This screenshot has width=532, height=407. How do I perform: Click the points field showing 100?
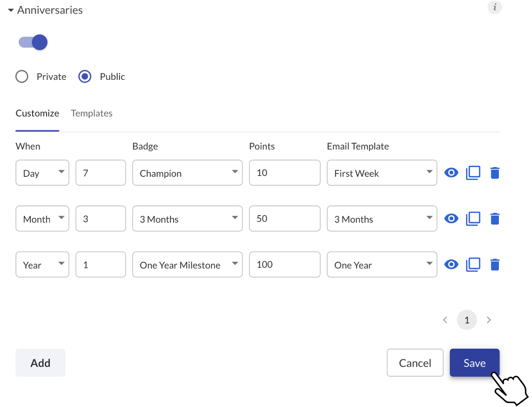pyautogui.click(x=285, y=265)
